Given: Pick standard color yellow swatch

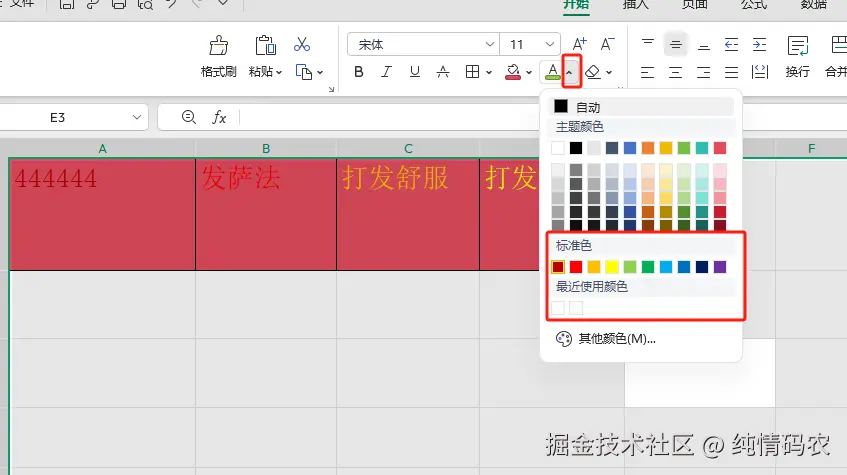Looking at the screenshot, I should [612, 266].
